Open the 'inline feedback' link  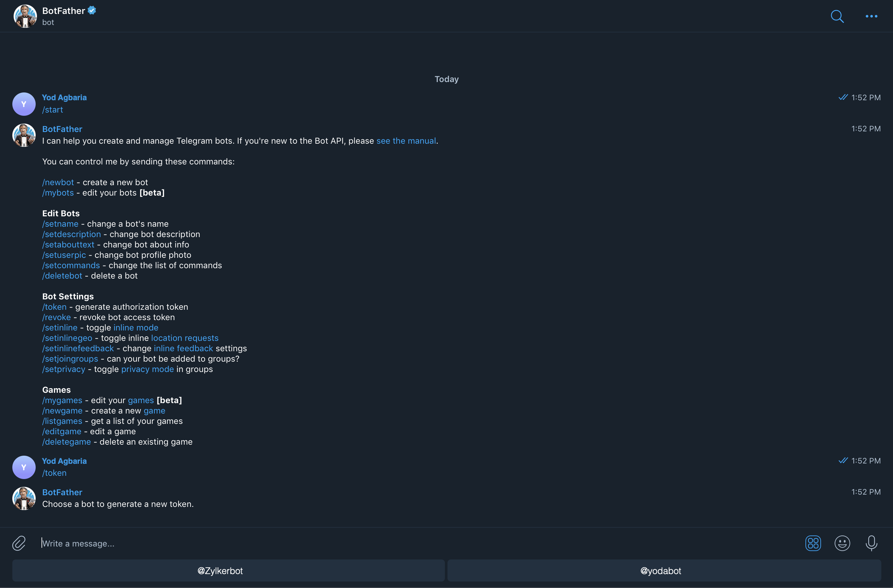184,349
